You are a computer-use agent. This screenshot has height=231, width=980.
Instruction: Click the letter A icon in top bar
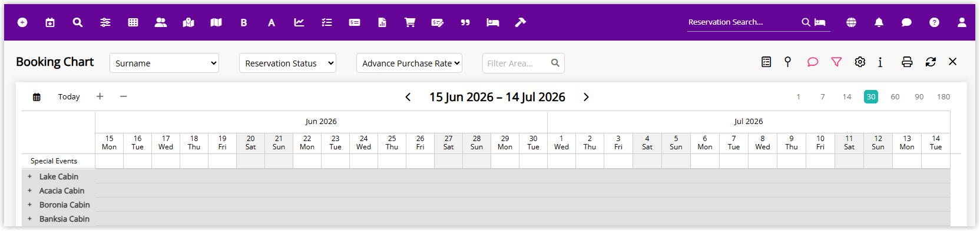[x=272, y=22]
